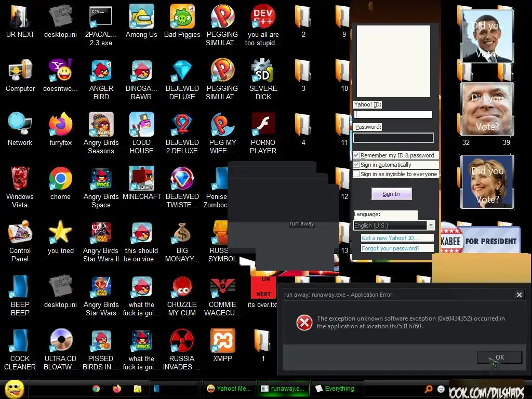Open Firefox from taskbar quick launch
The width and height of the screenshot is (532, 399).
117,389
